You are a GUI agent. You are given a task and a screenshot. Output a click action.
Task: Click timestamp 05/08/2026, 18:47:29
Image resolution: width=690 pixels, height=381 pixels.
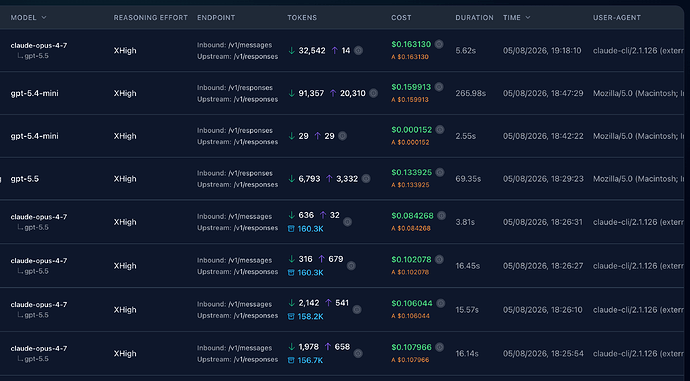tap(543, 93)
